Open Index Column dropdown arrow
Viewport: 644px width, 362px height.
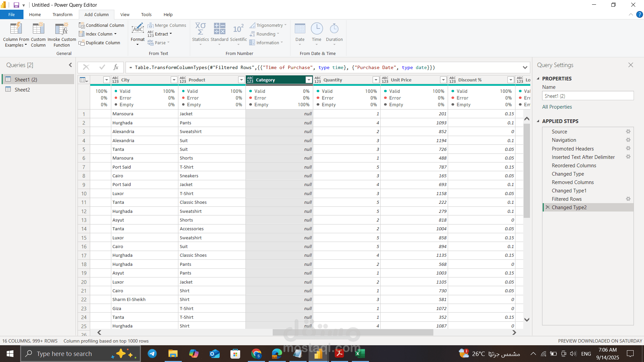point(115,34)
